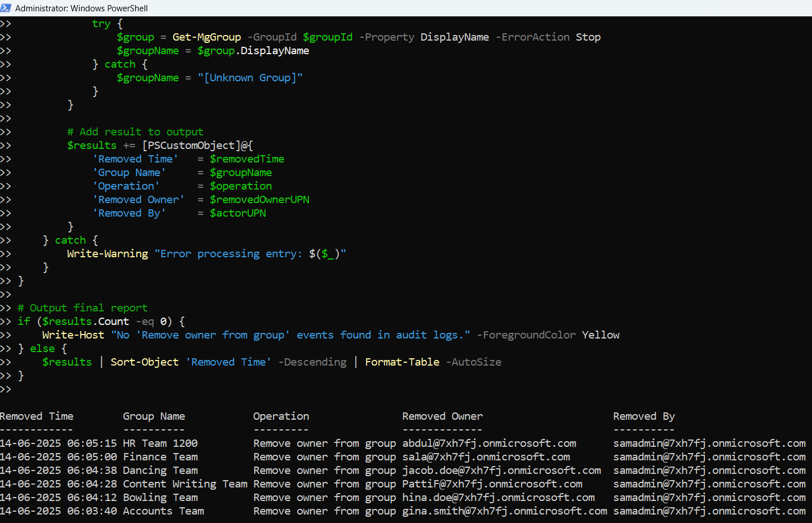Click the Get-MgGroup cmdlet in the script

point(206,37)
